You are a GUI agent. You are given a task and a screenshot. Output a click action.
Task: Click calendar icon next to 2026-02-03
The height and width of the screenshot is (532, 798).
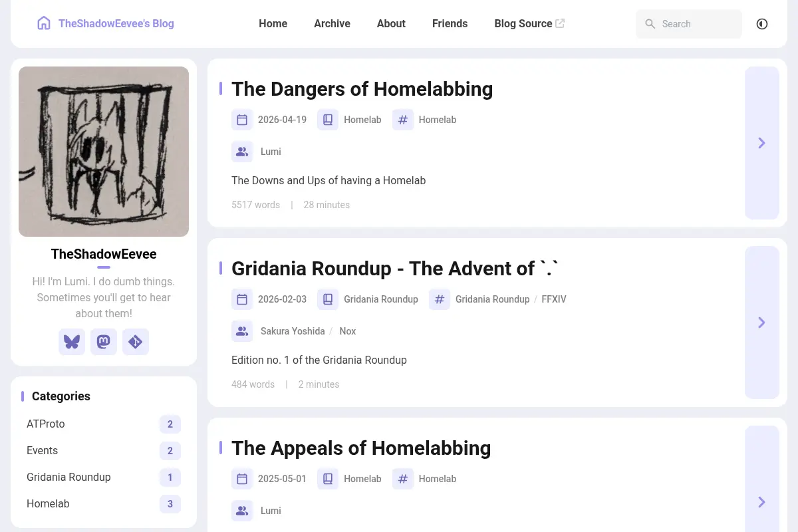[x=242, y=299]
